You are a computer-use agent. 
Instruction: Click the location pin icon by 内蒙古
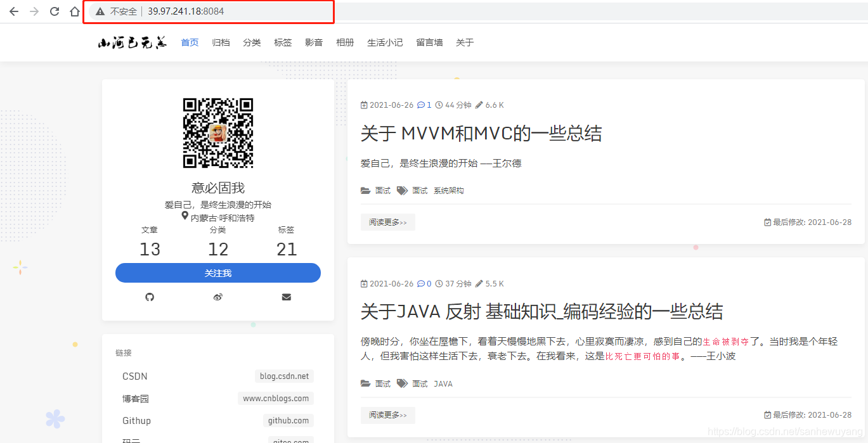coord(185,217)
